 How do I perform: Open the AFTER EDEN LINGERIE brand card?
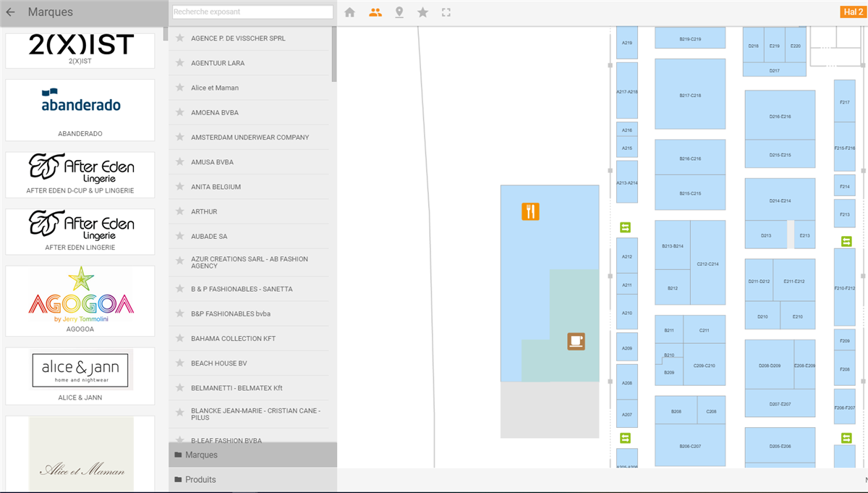pyautogui.click(x=80, y=231)
